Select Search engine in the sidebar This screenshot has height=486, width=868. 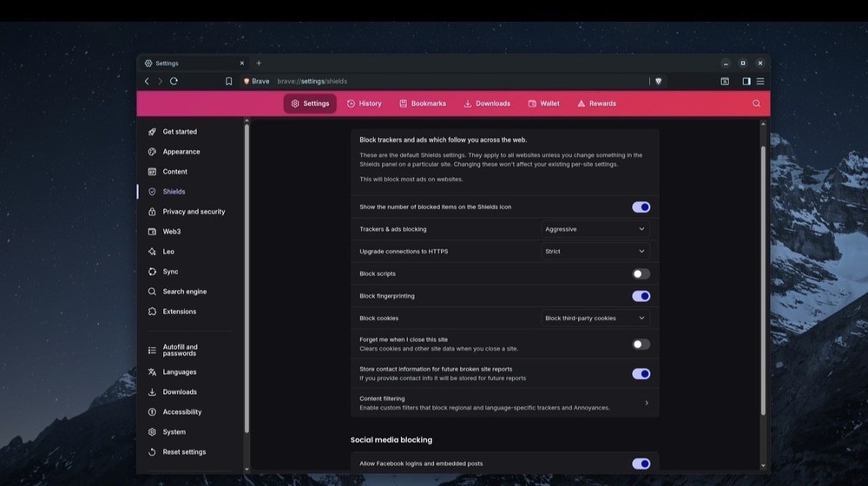click(x=184, y=292)
